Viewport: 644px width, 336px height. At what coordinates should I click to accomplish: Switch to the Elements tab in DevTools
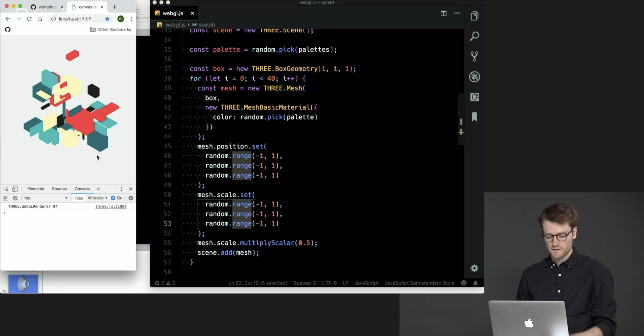pyautogui.click(x=35, y=189)
